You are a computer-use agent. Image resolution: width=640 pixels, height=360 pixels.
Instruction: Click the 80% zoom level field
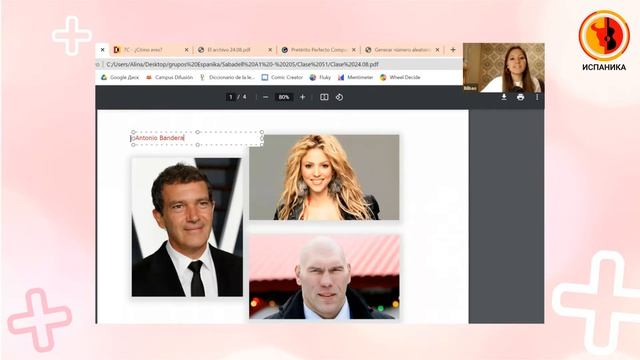284,97
